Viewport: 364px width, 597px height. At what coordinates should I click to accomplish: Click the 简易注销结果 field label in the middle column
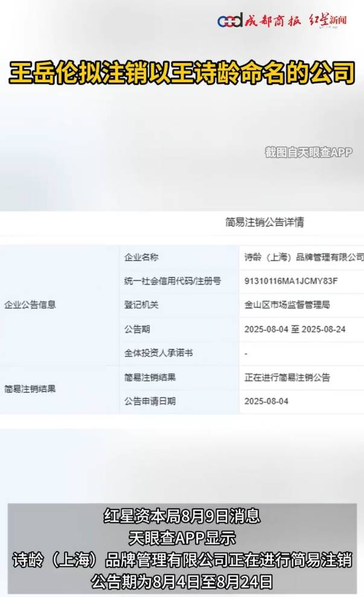click(150, 377)
